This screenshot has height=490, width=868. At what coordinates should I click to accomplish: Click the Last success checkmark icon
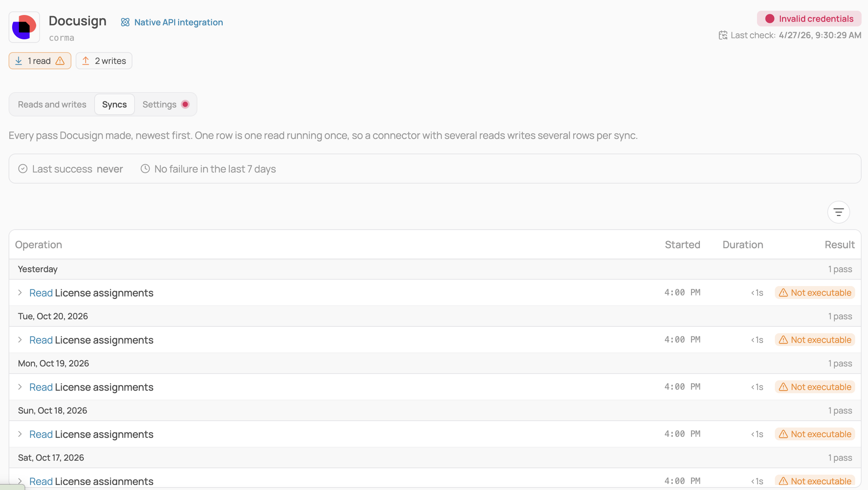coord(23,169)
